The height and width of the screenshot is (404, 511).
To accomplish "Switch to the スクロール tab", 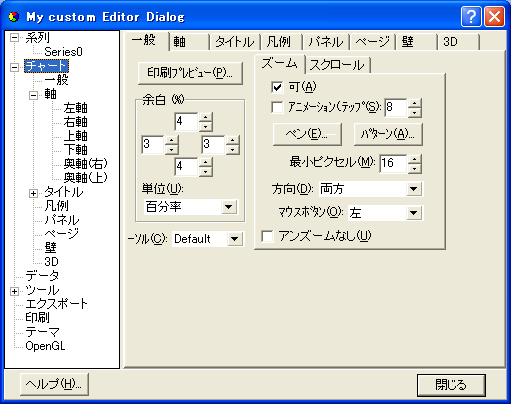I will tap(337, 65).
